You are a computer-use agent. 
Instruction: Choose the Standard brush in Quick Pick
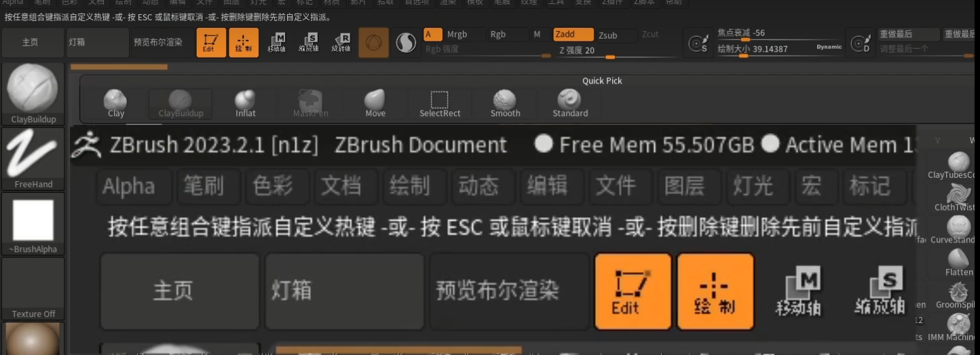(570, 104)
